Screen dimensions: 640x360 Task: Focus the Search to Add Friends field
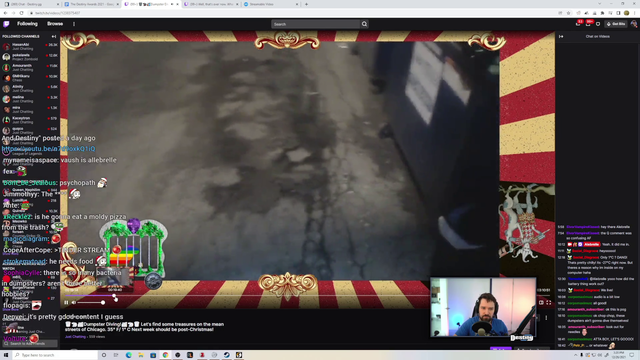click(30, 344)
